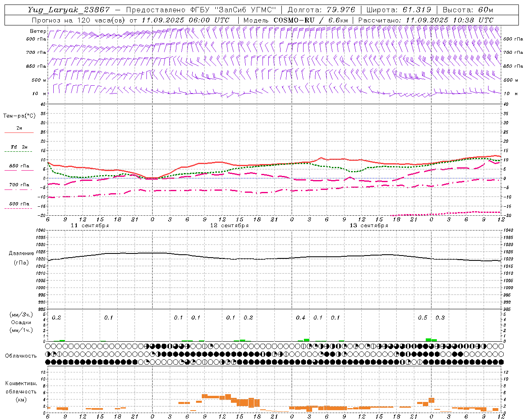Click the Модель COSMO-RU / 6.6км label
Screen dimensions: 525x420
coord(296,20)
